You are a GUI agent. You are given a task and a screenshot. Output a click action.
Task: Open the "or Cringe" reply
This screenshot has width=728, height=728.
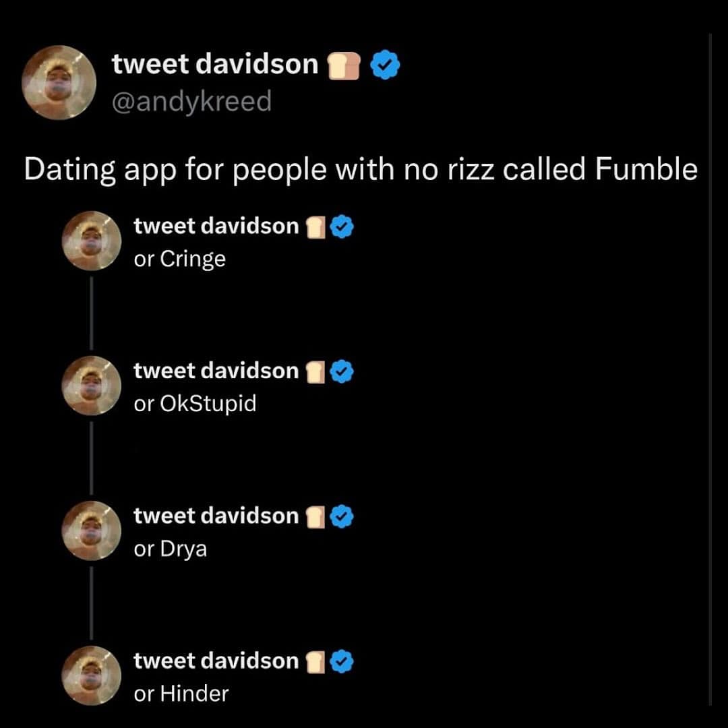180,260
